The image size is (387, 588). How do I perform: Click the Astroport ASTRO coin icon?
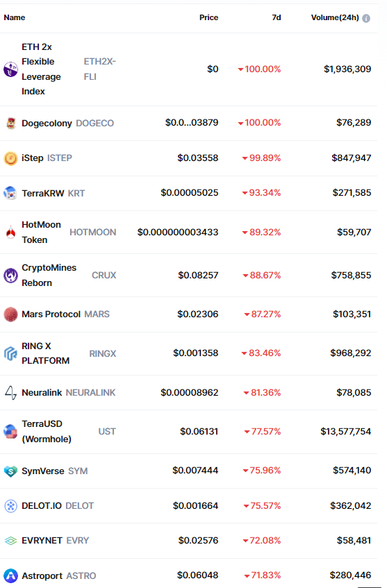(10, 576)
